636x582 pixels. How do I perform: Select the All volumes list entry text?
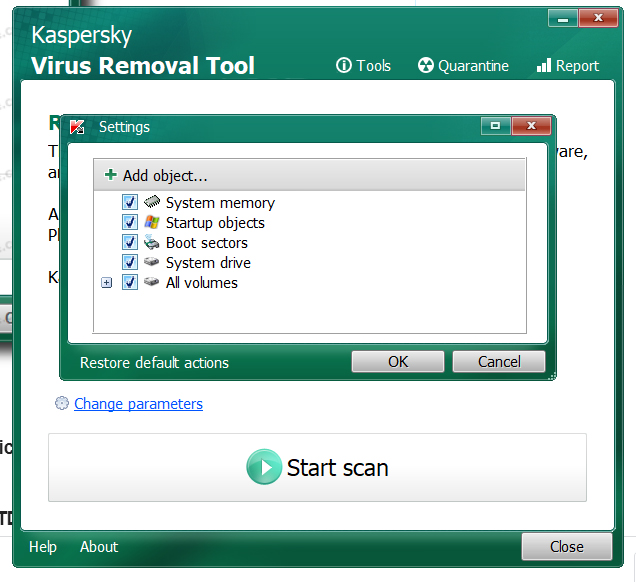(202, 283)
